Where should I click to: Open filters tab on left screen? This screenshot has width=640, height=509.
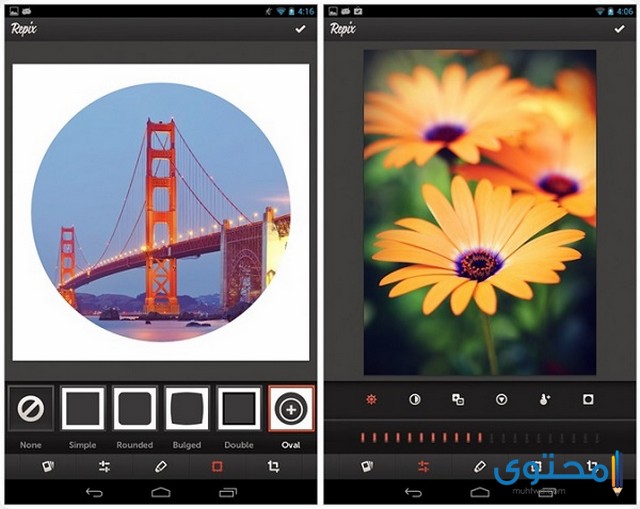click(48, 466)
